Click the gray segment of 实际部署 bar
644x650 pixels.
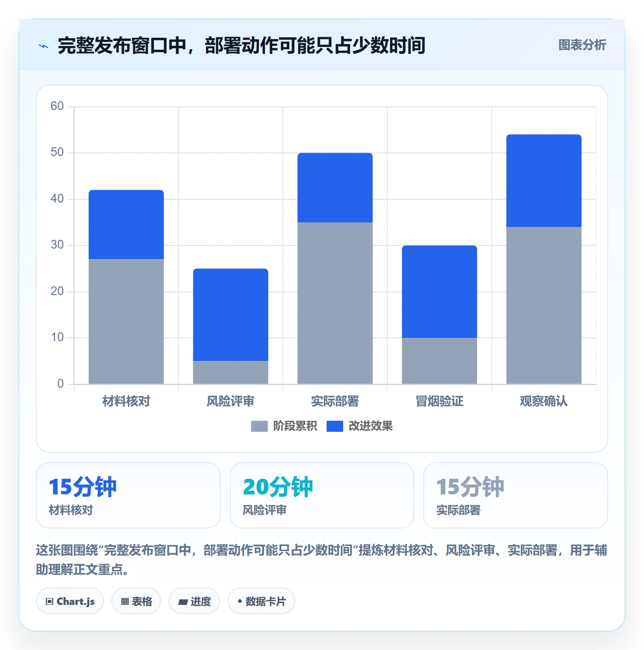(x=335, y=303)
